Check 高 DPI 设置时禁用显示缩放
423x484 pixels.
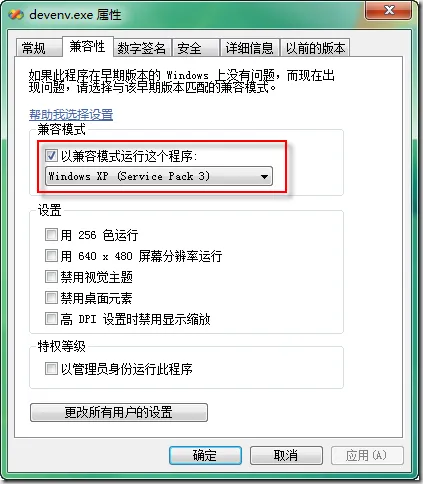51,319
